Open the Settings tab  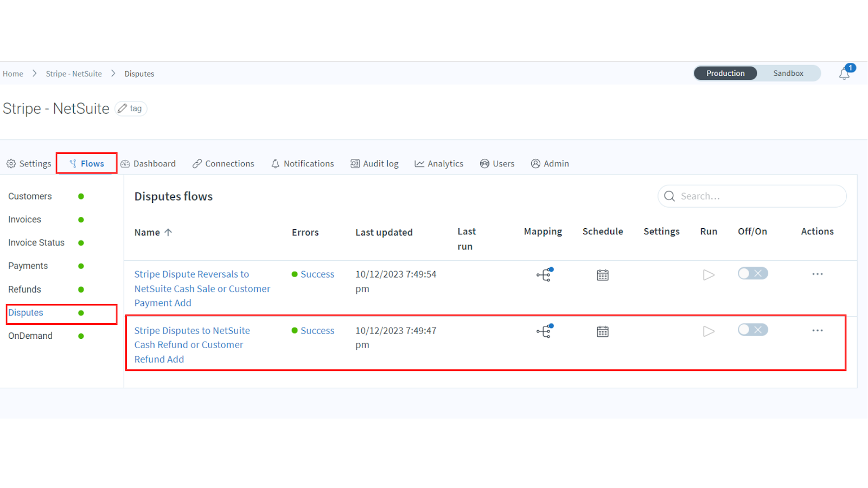(x=29, y=164)
